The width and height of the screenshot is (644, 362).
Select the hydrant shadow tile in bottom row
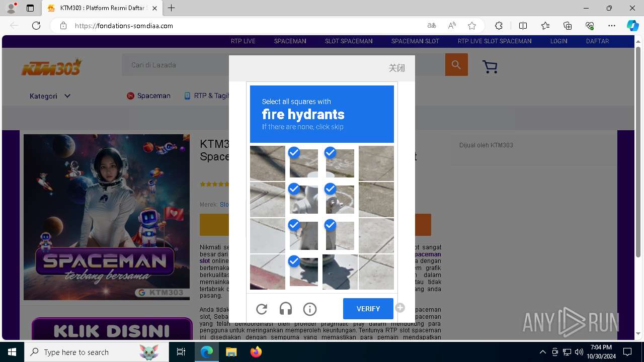pyautogui.click(x=340, y=272)
